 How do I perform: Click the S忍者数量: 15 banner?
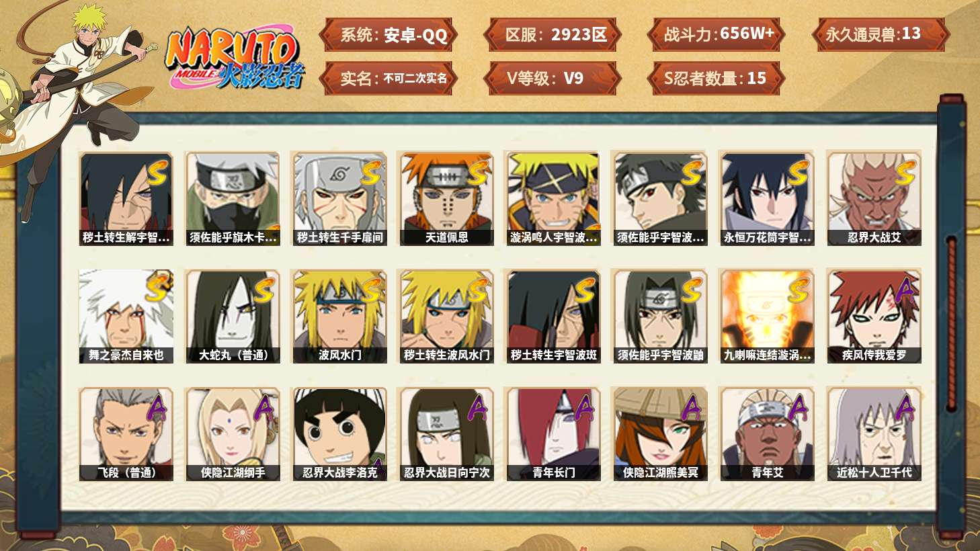pos(716,79)
